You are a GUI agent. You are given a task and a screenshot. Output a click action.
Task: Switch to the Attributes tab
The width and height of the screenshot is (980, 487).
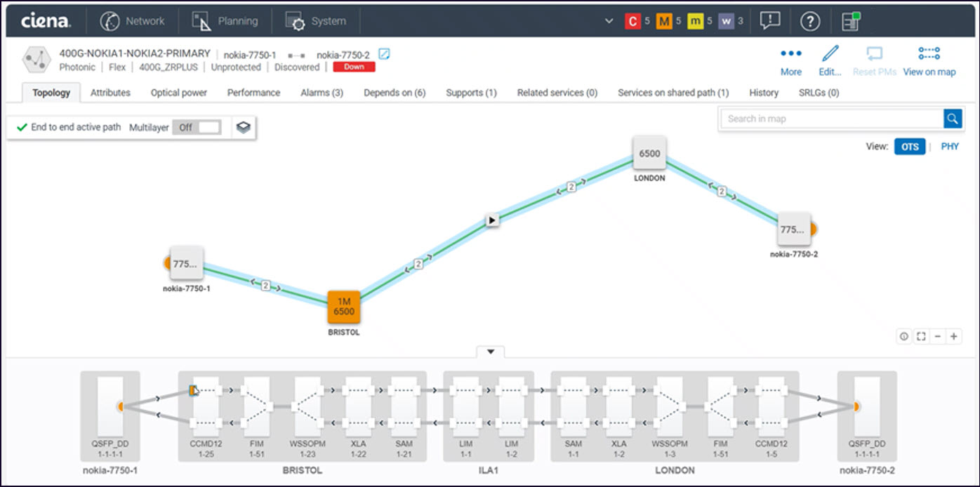(110, 93)
